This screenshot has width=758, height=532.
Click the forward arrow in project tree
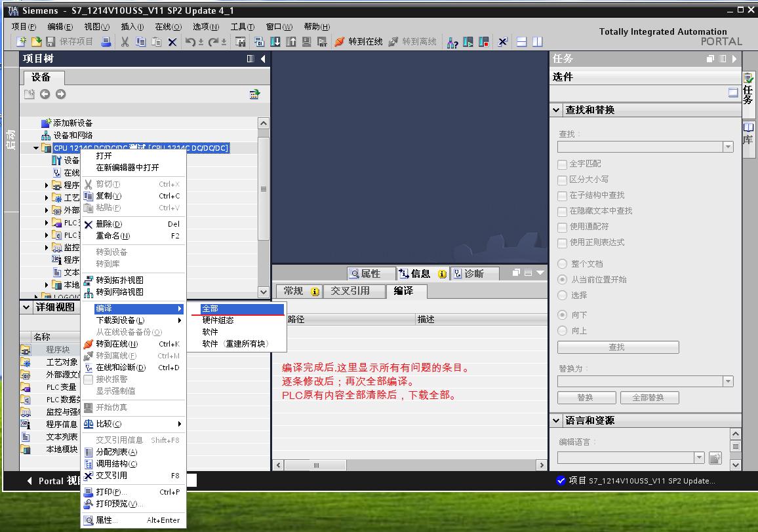click(x=60, y=94)
